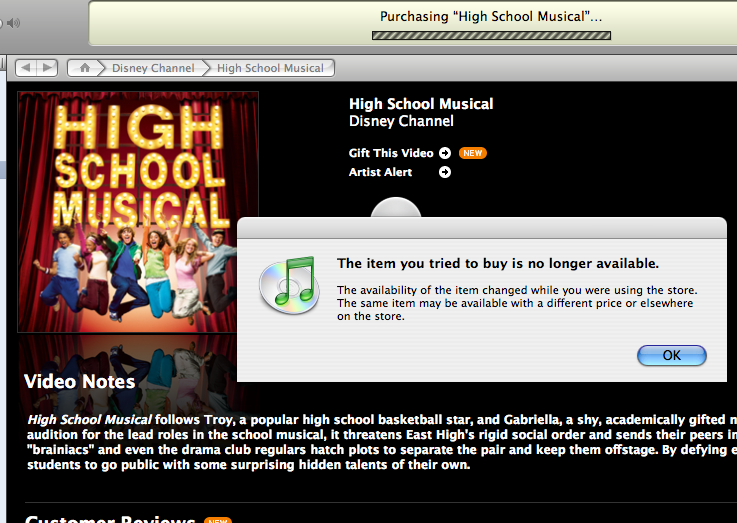Click the OK button in the dialog
This screenshot has height=523, width=737.
point(672,355)
